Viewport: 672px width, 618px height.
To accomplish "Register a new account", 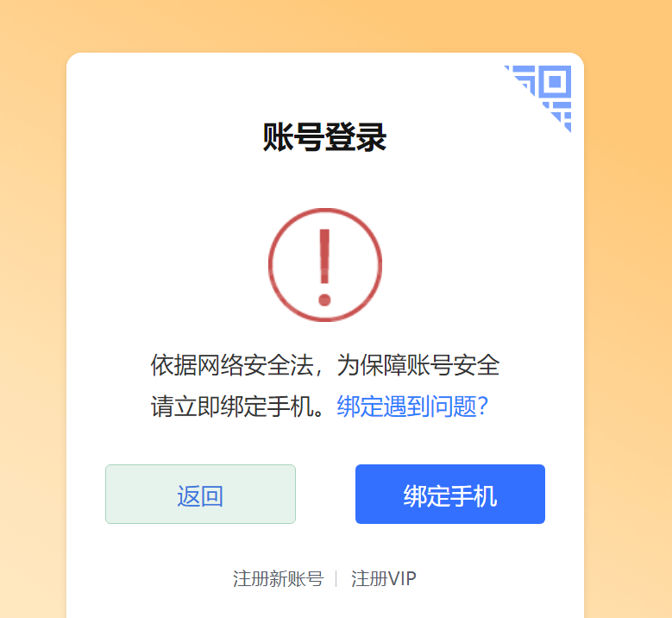I will tap(278, 579).
